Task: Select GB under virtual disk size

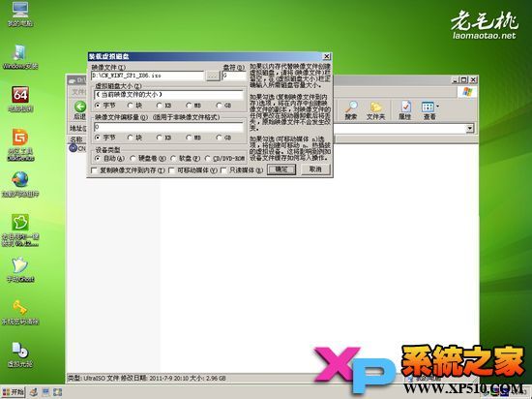Action: tap(219, 106)
